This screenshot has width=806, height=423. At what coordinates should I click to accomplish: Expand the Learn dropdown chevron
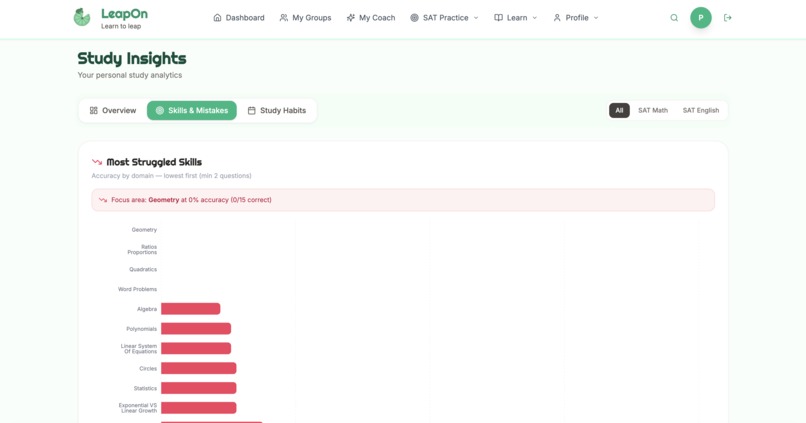coord(535,17)
